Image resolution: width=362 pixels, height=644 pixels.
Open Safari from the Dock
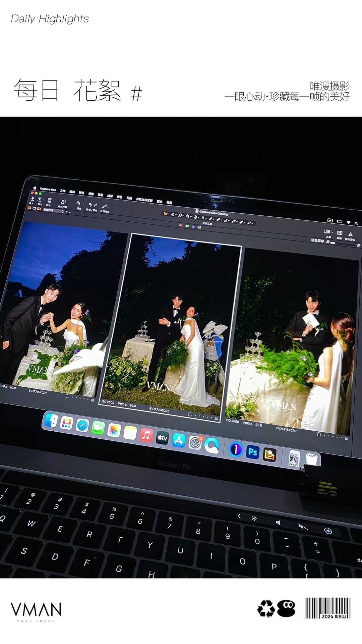(x=82, y=425)
